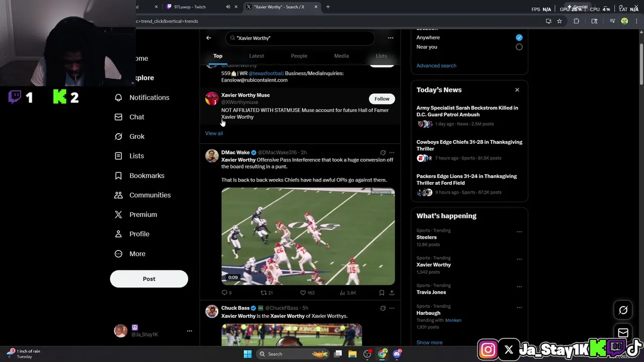Open Premium X icon
Viewport: 644px width, 362px height.
coord(118,215)
